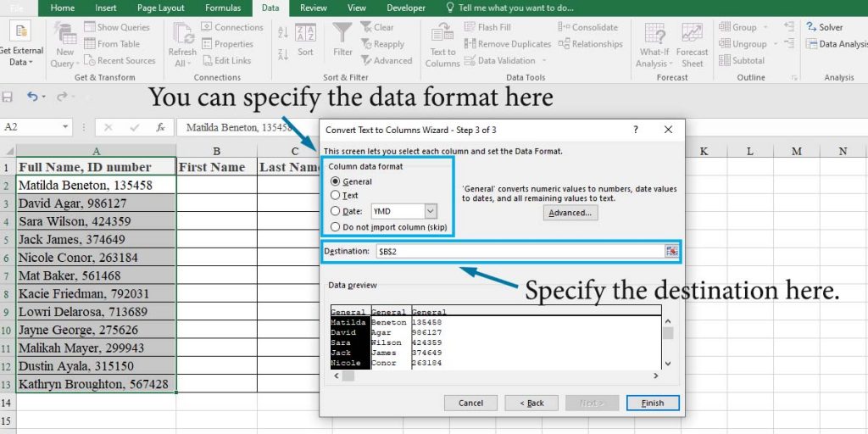Screen dimensions: 868x434
Task: Click the First Name header cell
Action: (x=216, y=167)
